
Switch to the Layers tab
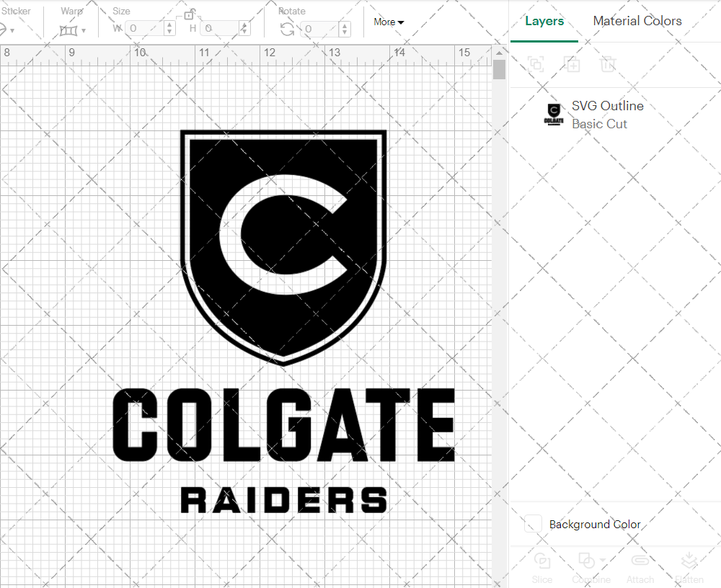point(544,21)
